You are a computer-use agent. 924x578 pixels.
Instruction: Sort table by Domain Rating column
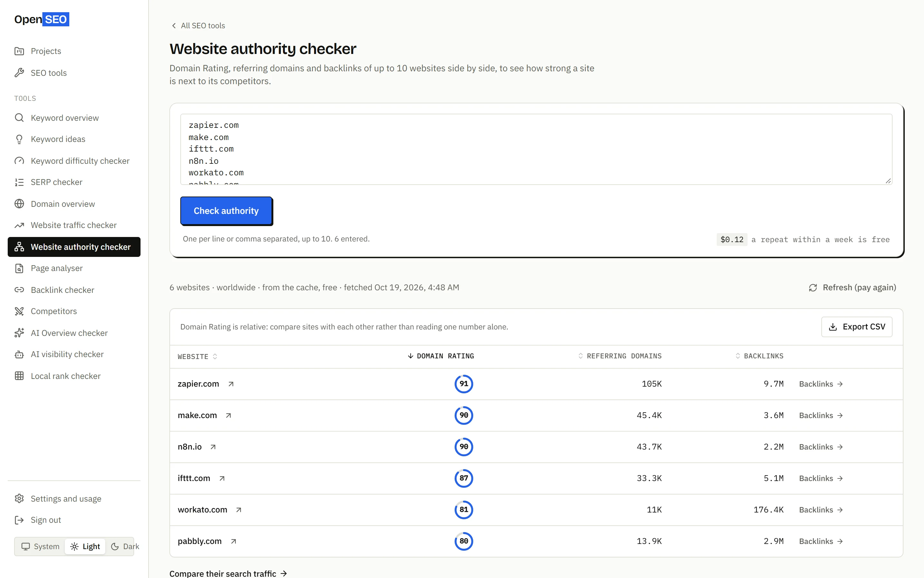pos(441,356)
